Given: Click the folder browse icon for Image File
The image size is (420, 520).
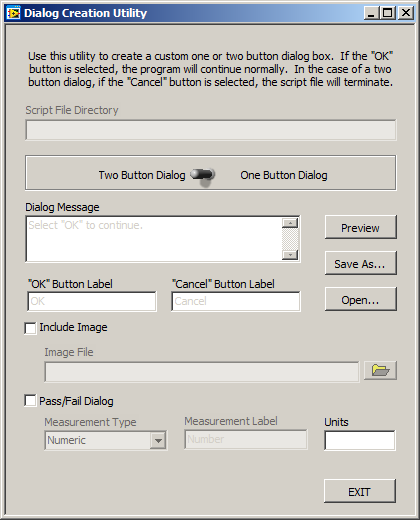Looking at the screenshot, I should pos(380,370).
